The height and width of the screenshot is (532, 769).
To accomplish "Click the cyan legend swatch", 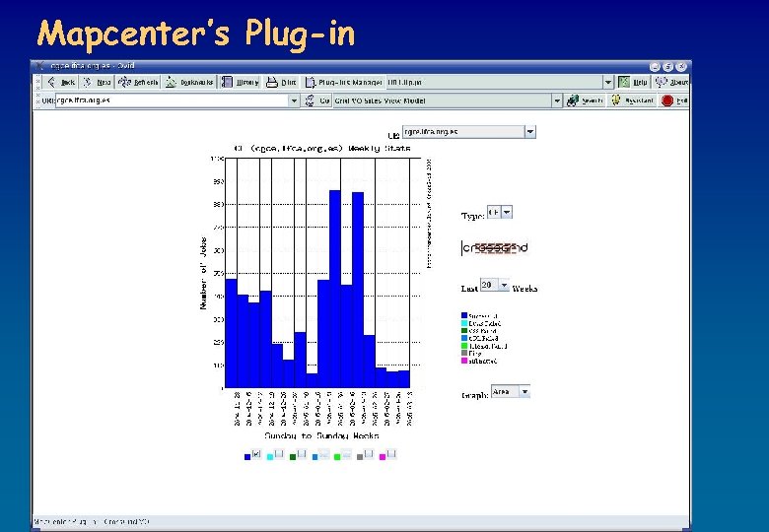I will tap(464, 323).
